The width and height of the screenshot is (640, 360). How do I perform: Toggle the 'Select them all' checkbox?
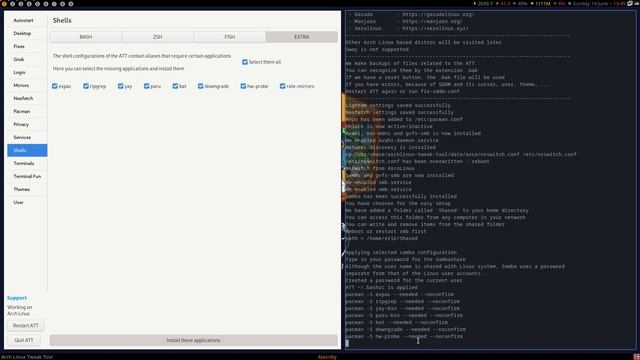(245, 62)
